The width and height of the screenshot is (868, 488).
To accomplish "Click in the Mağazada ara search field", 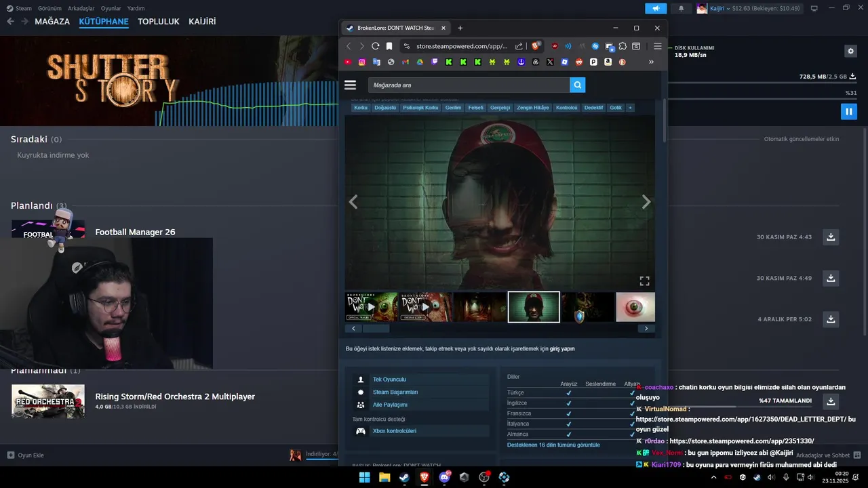I will tap(469, 85).
